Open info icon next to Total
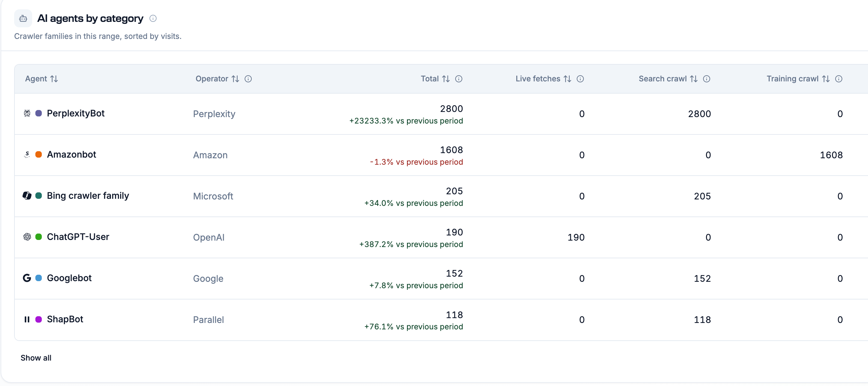 459,78
